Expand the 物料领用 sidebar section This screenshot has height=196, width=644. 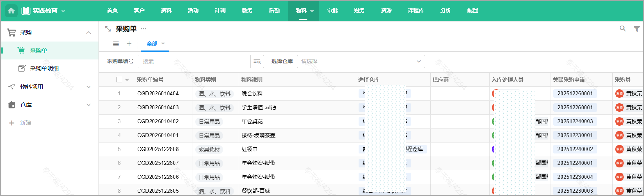click(88, 87)
